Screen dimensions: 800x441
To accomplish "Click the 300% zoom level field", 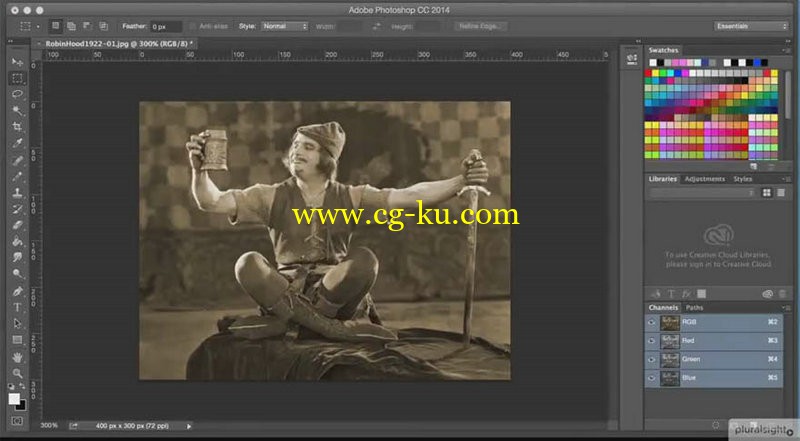I will (49, 426).
